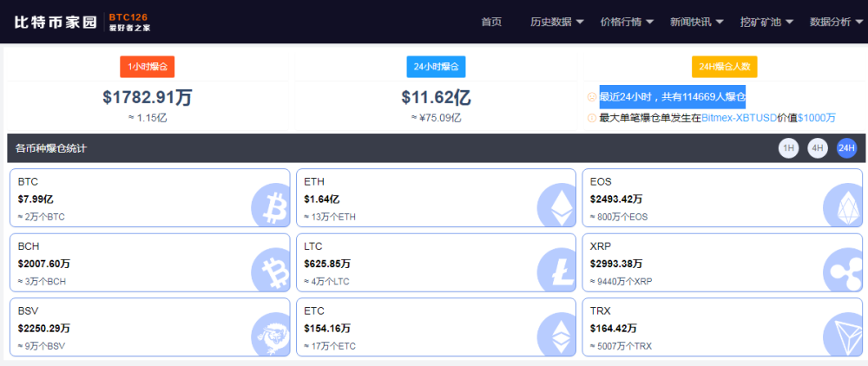Viewport: 868px width, 366px height.
Task: Click the BSV dragon logo
Action: coord(270,335)
